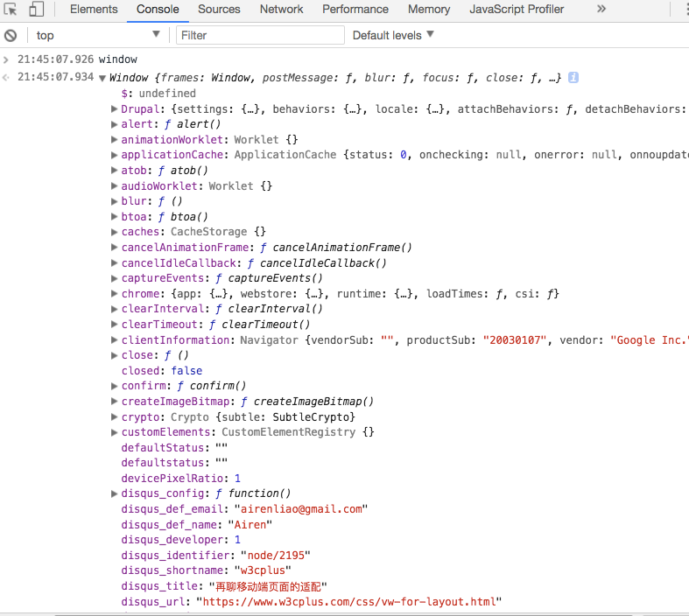Focus the console Filter input
Viewport: 689px width, 616px height.
coord(260,35)
